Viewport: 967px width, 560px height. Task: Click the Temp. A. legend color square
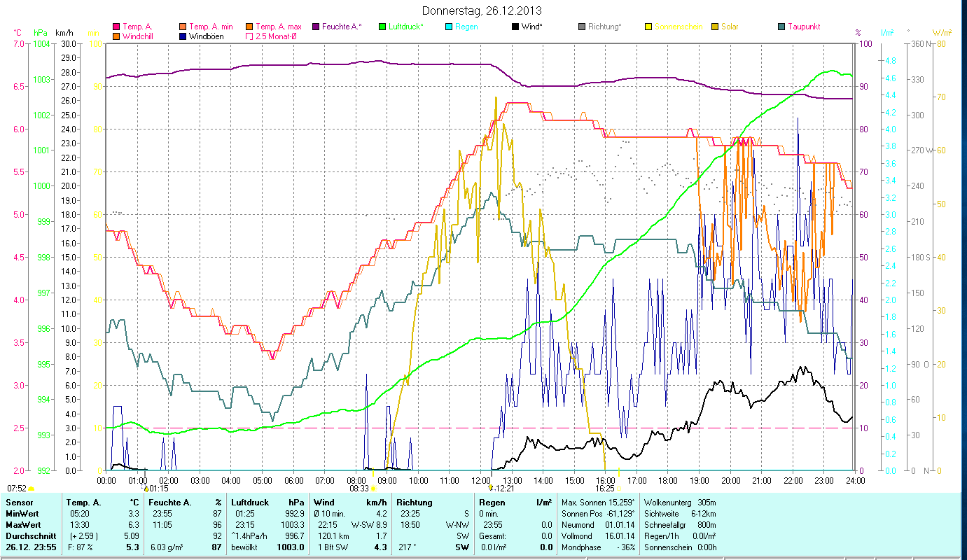point(116,27)
